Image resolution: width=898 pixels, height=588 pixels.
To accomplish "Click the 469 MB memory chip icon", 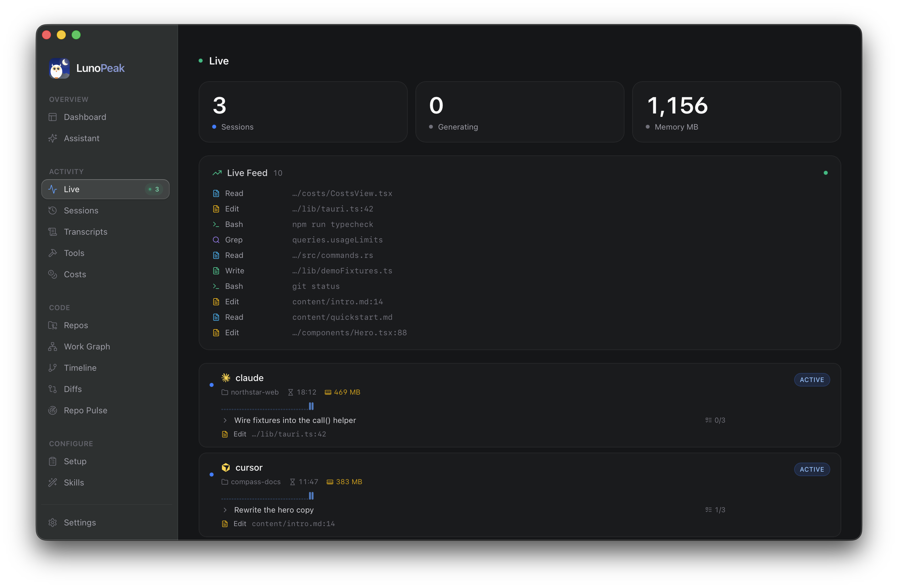I will click(x=328, y=392).
